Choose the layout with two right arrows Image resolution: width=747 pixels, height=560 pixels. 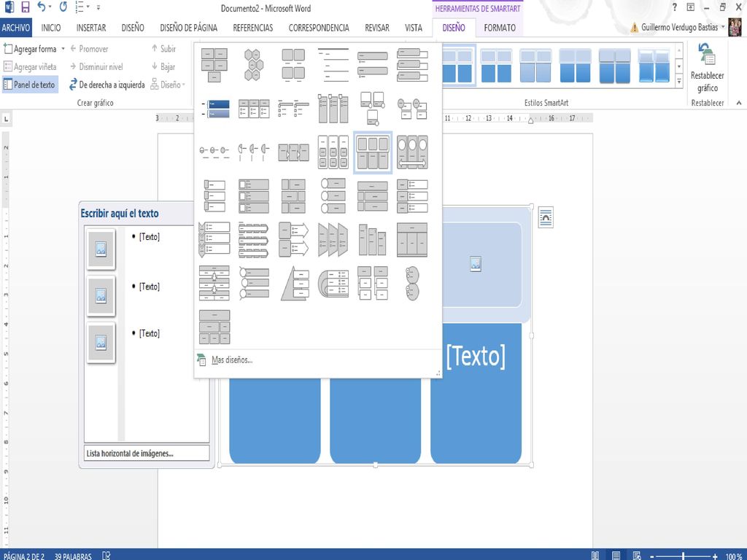point(293,239)
